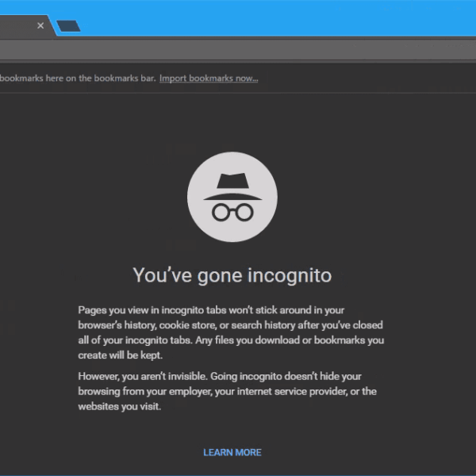Click bookmarks bar hint text

coord(78,79)
